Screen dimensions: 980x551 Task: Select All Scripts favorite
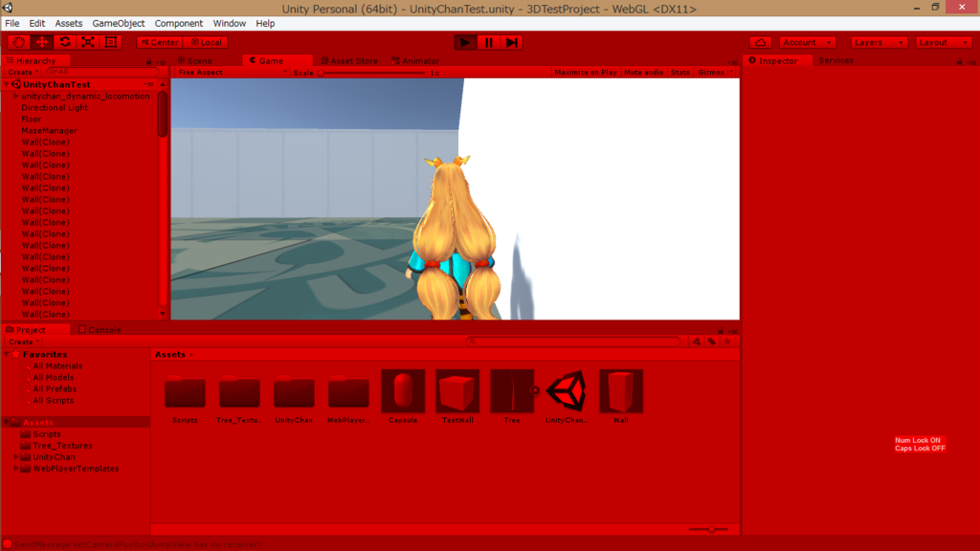(54, 401)
